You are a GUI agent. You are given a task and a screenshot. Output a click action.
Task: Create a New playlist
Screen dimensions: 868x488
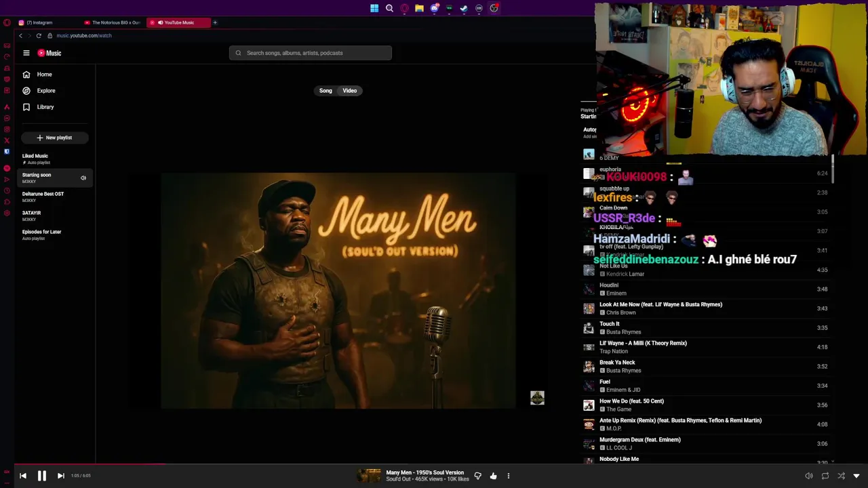[x=54, y=138]
